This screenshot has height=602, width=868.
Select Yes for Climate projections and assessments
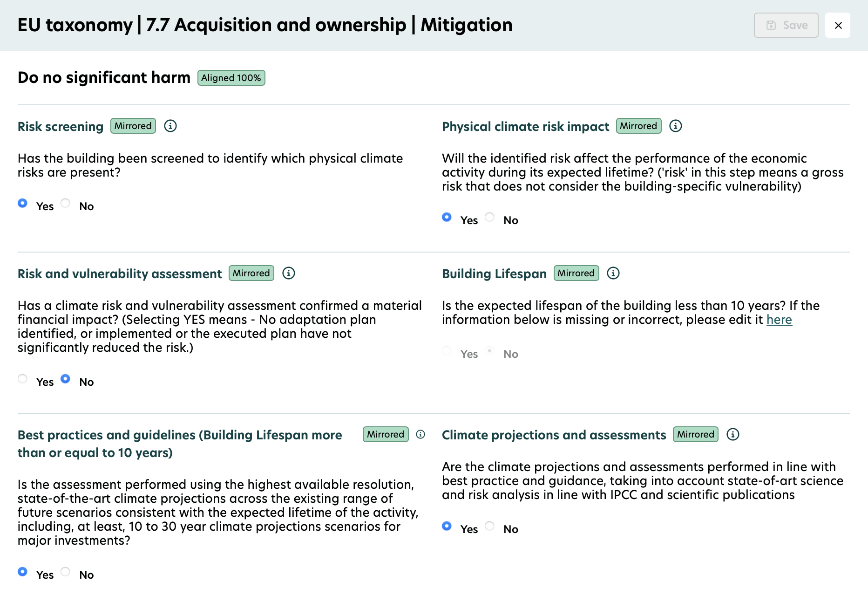pyautogui.click(x=447, y=526)
